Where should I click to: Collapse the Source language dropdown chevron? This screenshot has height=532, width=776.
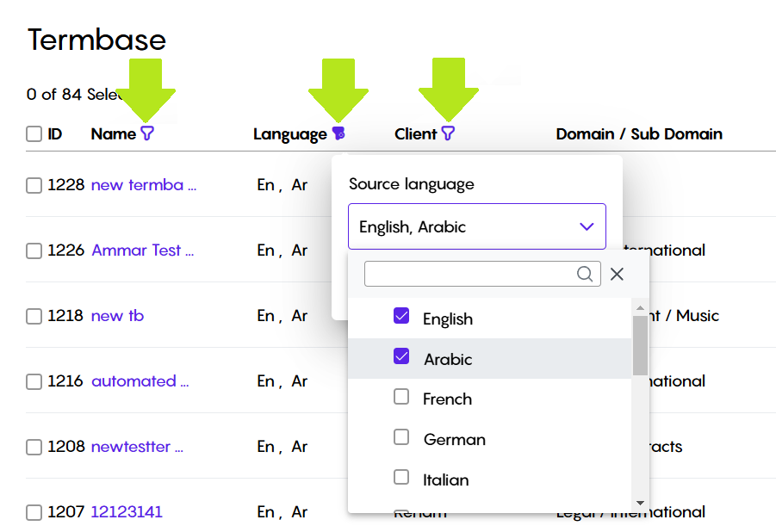(587, 226)
